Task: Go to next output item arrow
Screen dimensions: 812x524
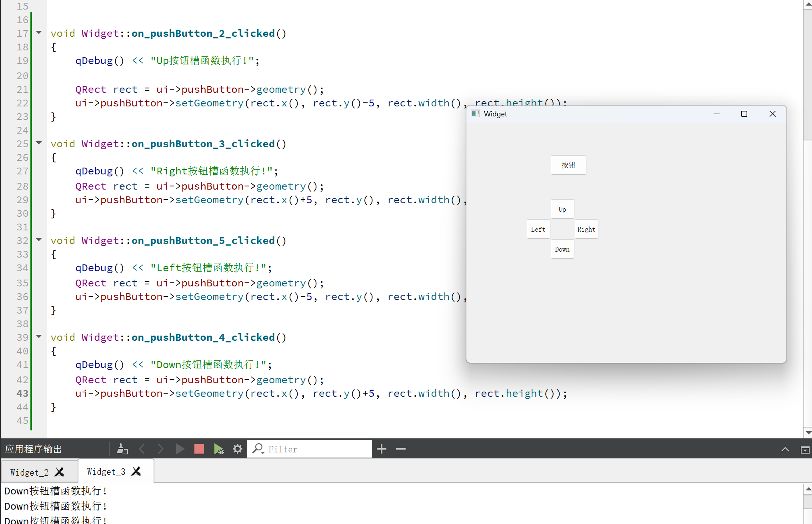Action: point(160,449)
